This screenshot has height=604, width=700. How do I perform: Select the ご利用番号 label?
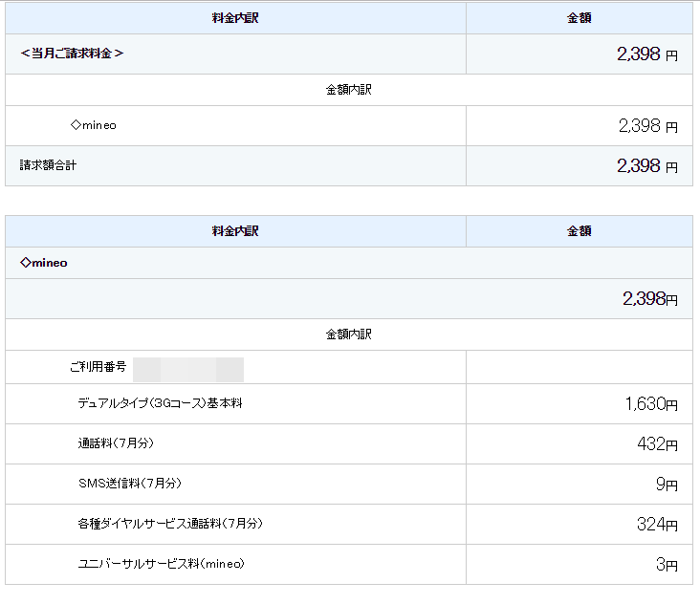click(98, 367)
